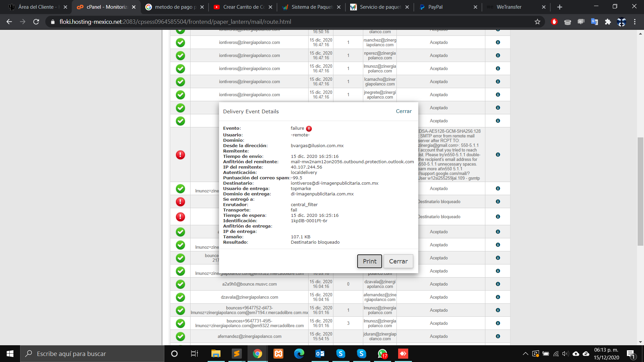Viewport: 644px width, 362px height.
Task: Click the Google Translate extension icon
Action: tap(594, 22)
